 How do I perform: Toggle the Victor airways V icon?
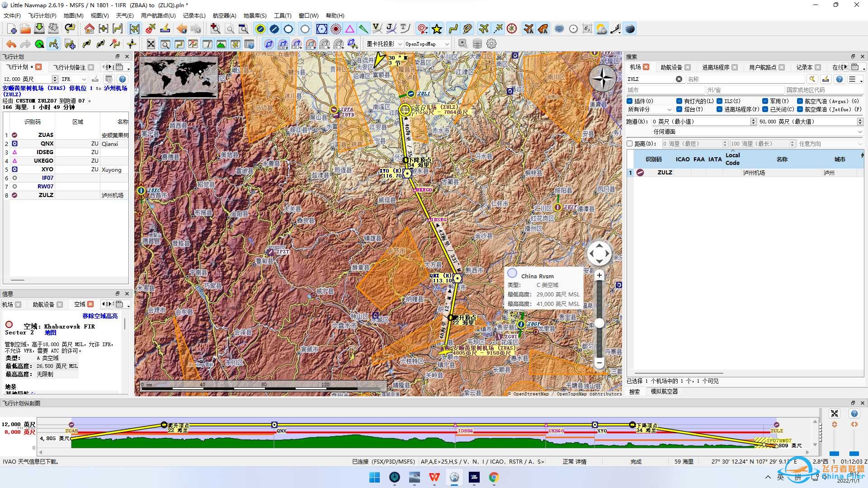coord(377,29)
